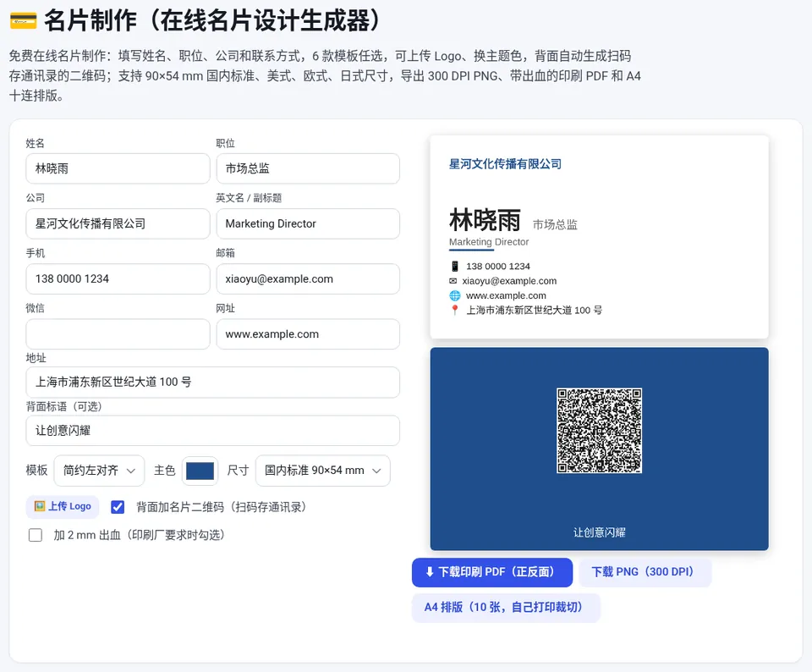Enable the 加 2 mm 出血 checkbox
812x672 pixels.
tap(36, 535)
